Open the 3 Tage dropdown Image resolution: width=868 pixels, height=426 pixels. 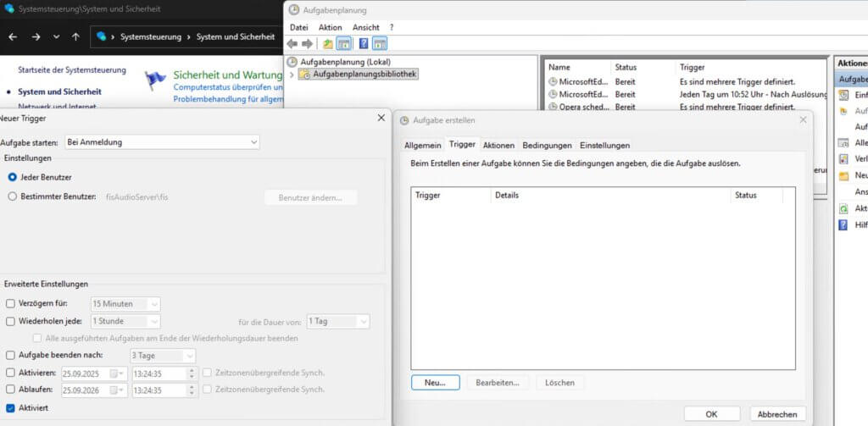(162, 355)
